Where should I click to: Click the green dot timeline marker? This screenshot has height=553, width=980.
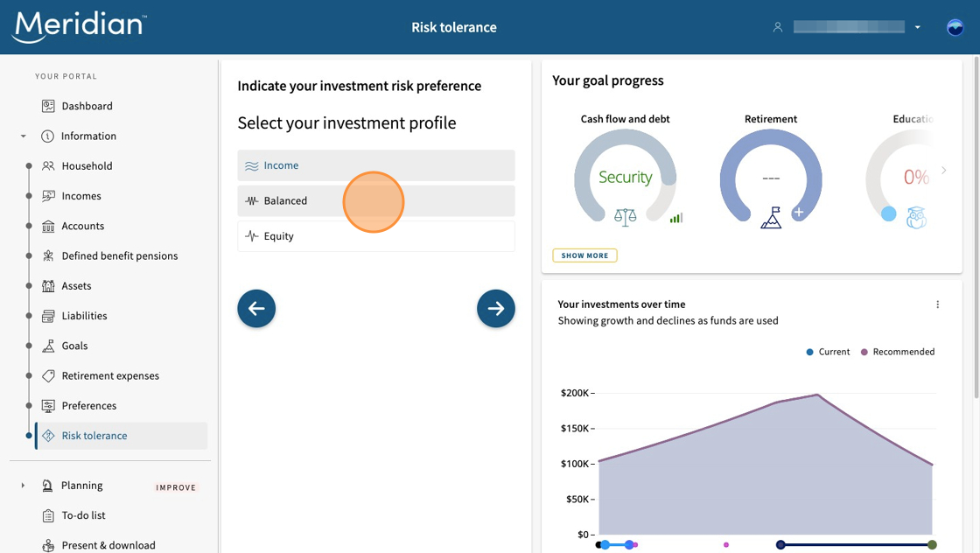tap(932, 545)
